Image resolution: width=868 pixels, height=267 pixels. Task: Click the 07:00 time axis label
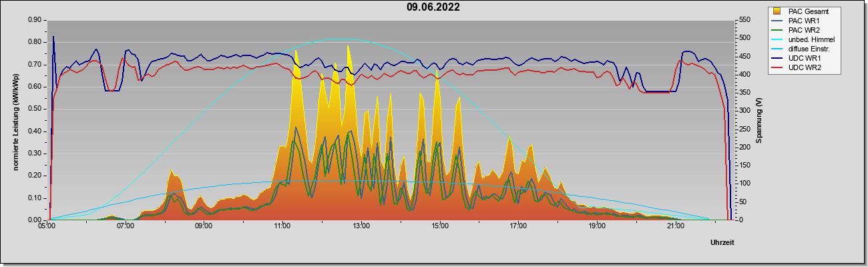click(x=126, y=226)
